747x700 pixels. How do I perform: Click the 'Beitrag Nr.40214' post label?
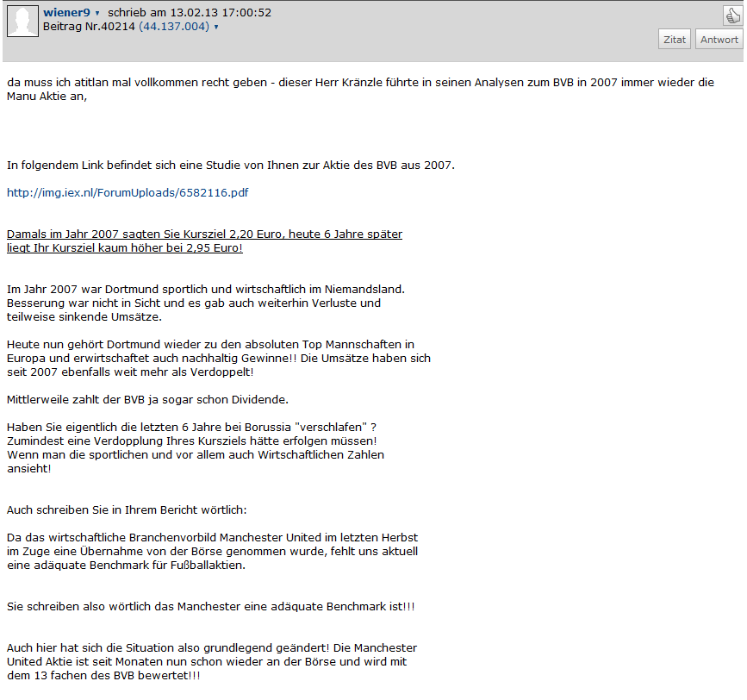[89, 26]
